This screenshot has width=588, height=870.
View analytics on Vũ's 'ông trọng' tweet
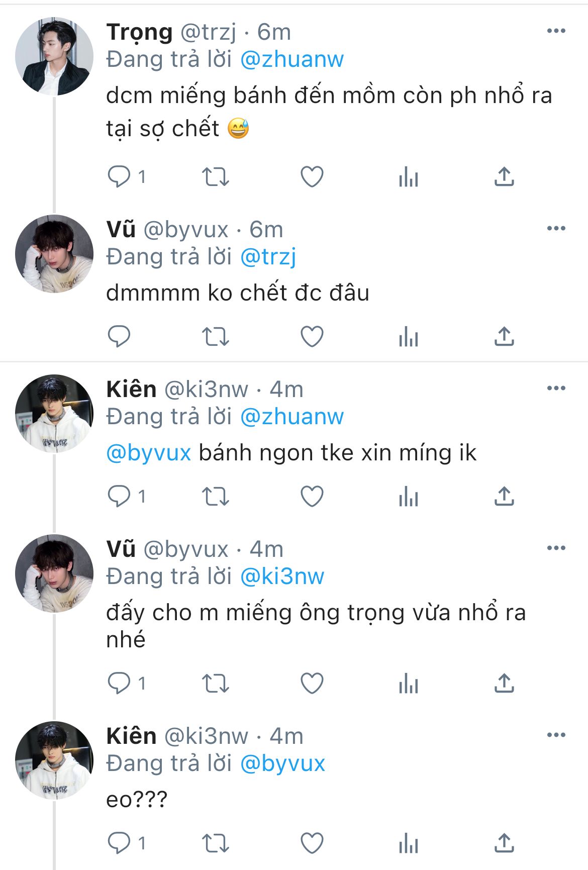point(408,683)
